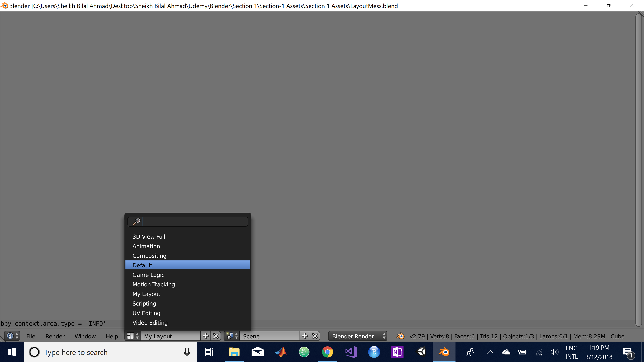The image size is (644, 362).
Task: Click the layout search input field
Action: tap(195, 221)
